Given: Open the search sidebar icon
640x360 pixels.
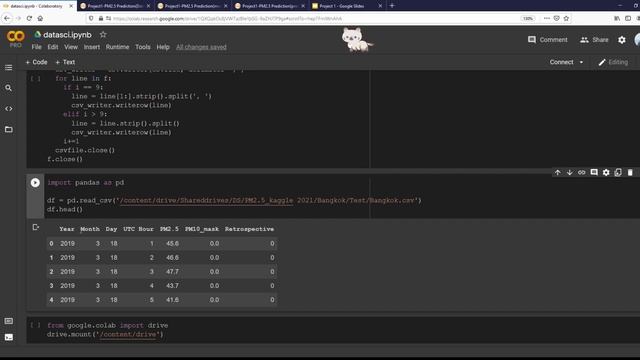Looking at the screenshot, I should pyautogui.click(x=9, y=88).
